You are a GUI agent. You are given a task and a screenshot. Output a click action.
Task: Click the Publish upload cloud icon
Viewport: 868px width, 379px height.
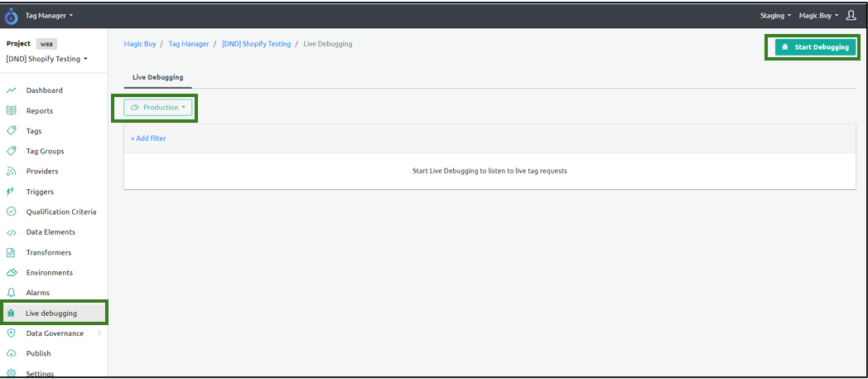(11, 353)
